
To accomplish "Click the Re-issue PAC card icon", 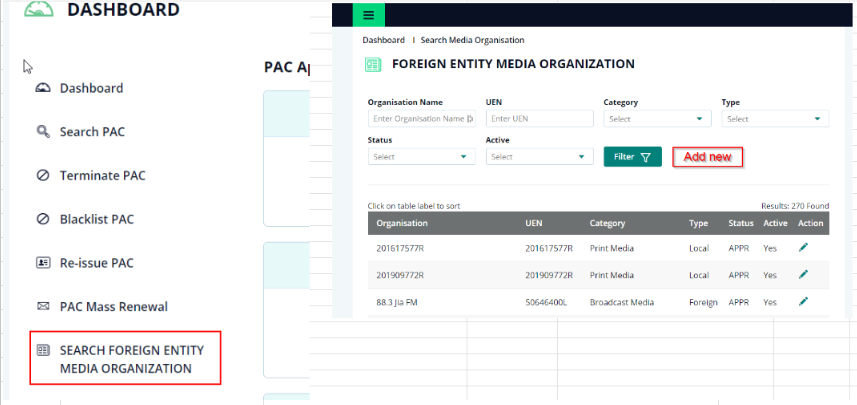I will coord(43,263).
